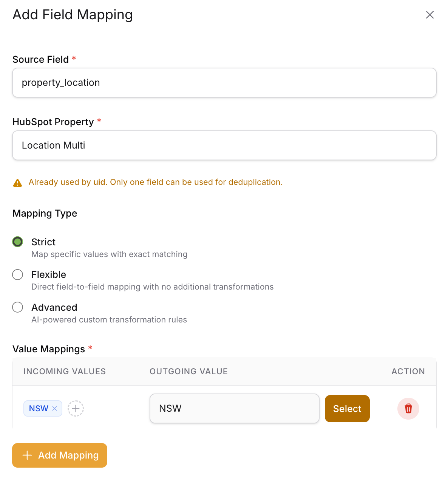Remove the NSW incoming value chip
The width and height of the screenshot is (448, 499).
55,408
